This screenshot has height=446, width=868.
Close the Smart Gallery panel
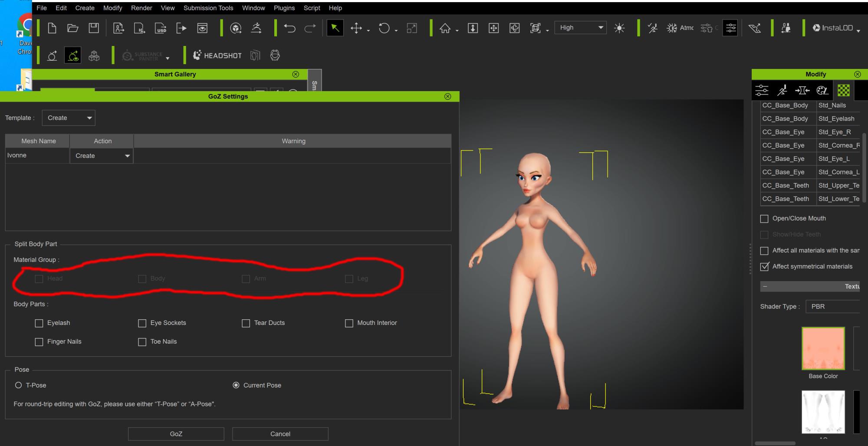point(296,74)
